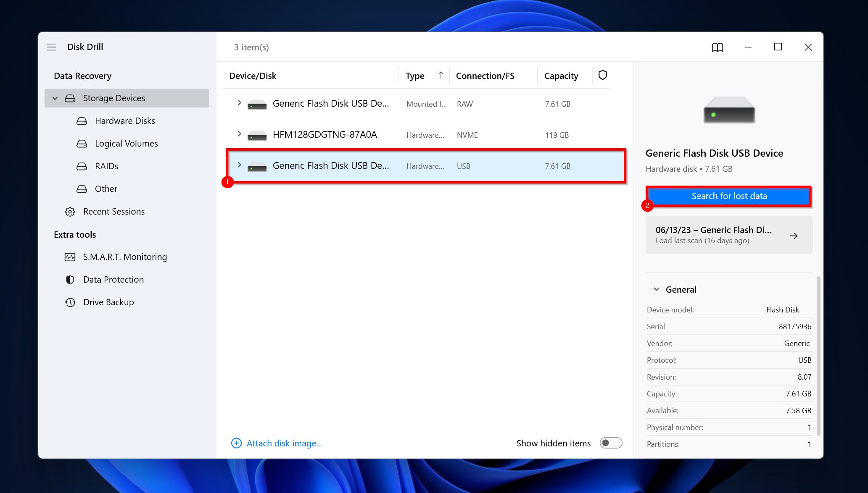Collapse the General section in device details
This screenshot has width=868, height=493.
656,289
